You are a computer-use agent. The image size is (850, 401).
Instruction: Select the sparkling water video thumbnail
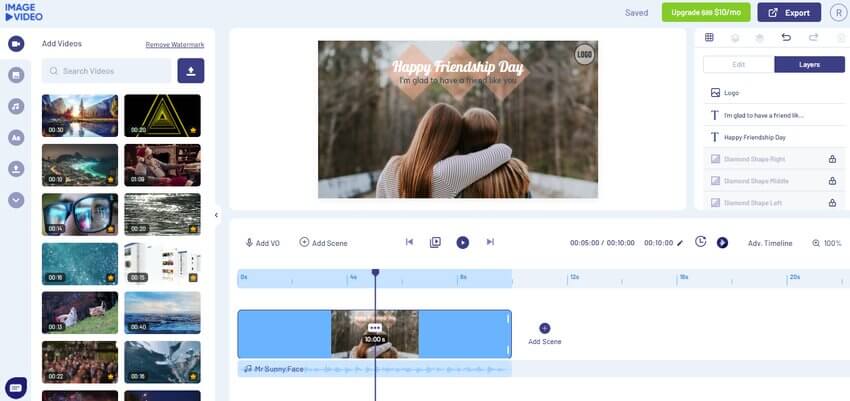click(162, 214)
